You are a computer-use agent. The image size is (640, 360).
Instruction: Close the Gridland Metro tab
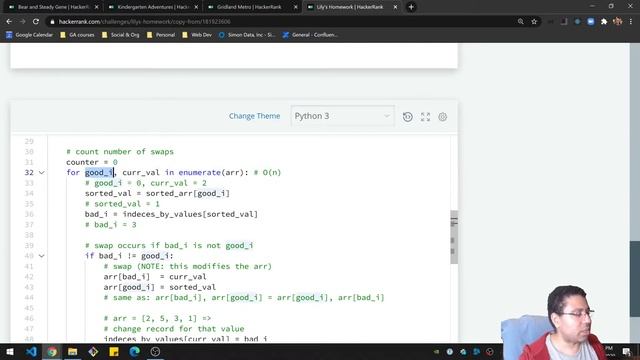(x=296, y=7)
